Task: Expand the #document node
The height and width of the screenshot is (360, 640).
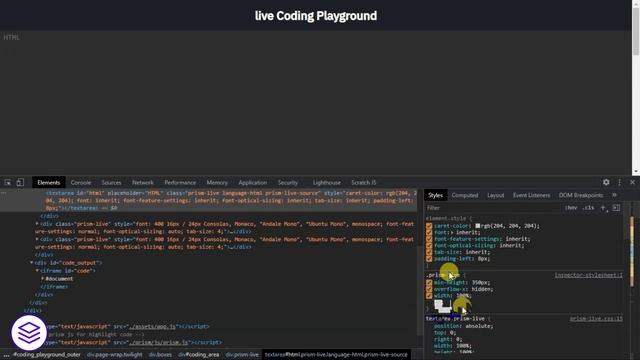Action: [42, 278]
